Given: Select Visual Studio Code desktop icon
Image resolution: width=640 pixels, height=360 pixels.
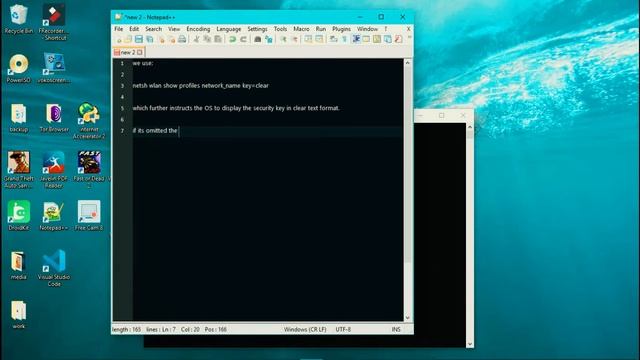Looking at the screenshot, I should coord(54,268).
